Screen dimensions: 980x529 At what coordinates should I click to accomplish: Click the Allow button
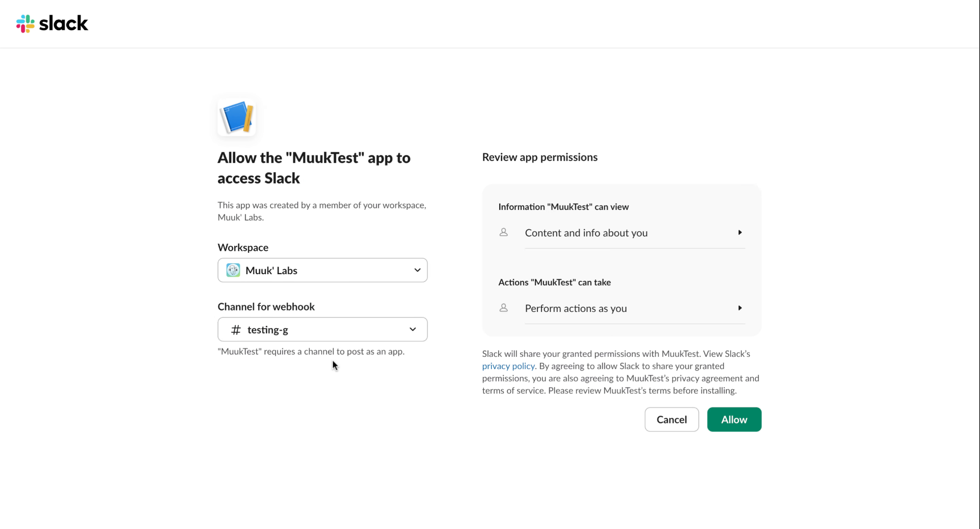point(733,419)
